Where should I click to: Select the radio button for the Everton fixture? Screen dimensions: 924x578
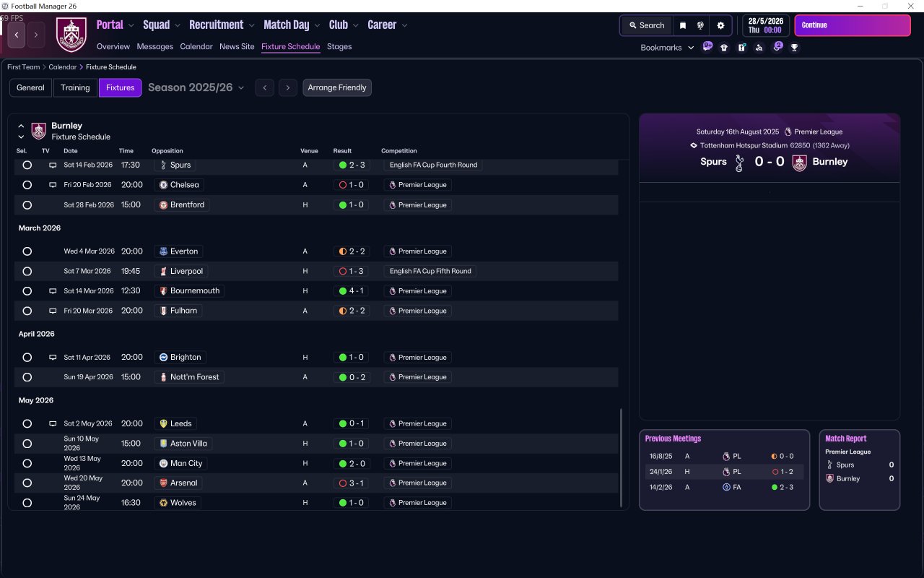pyautogui.click(x=27, y=251)
